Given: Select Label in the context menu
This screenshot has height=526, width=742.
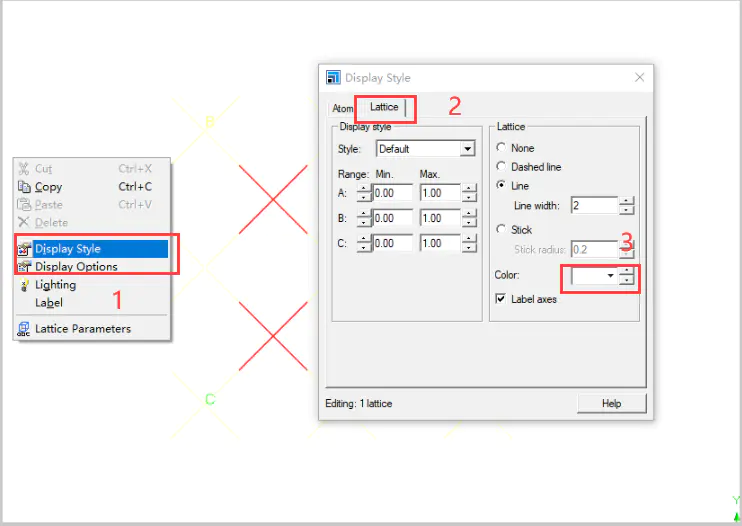Looking at the screenshot, I should [92, 303].
